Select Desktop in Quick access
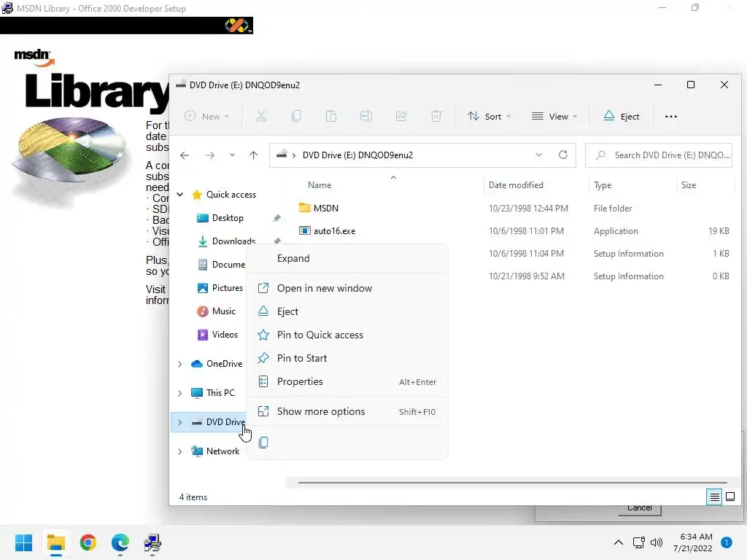This screenshot has height=560, width=747. tap(228, 218)
